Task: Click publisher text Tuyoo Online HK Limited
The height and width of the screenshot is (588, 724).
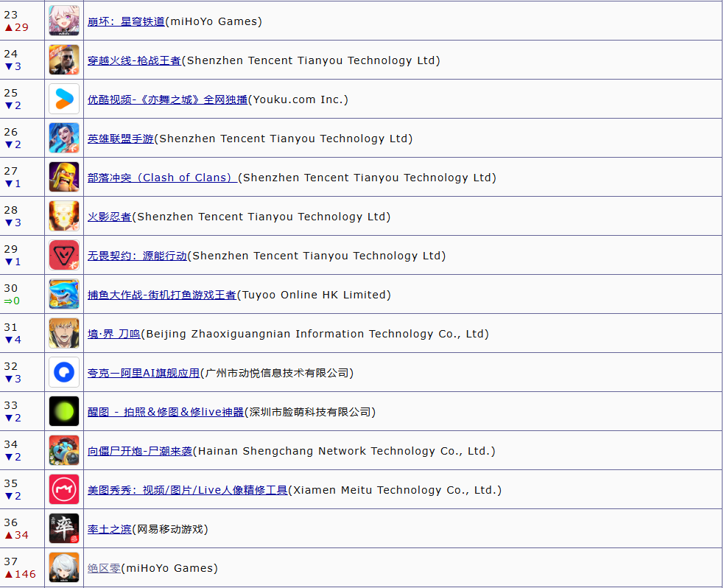Action: (314, 295)
